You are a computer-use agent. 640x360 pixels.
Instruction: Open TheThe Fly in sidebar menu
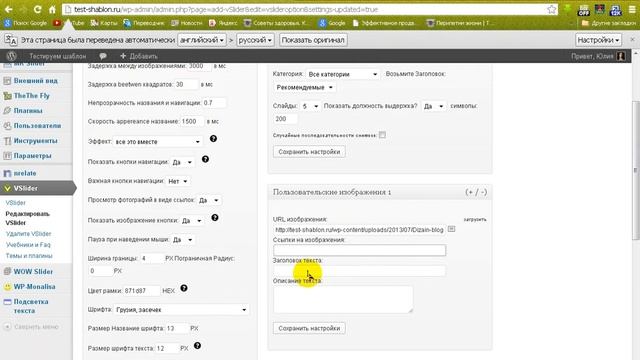(31, 96)
